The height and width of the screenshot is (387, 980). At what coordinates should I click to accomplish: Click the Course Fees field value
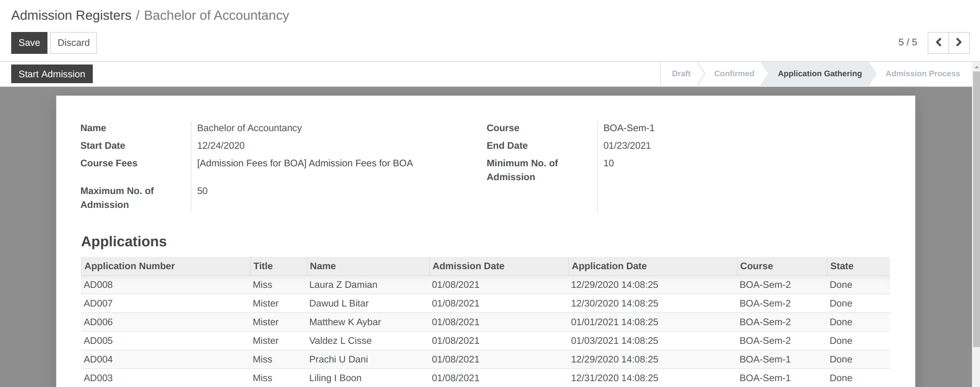click(304, 163)
